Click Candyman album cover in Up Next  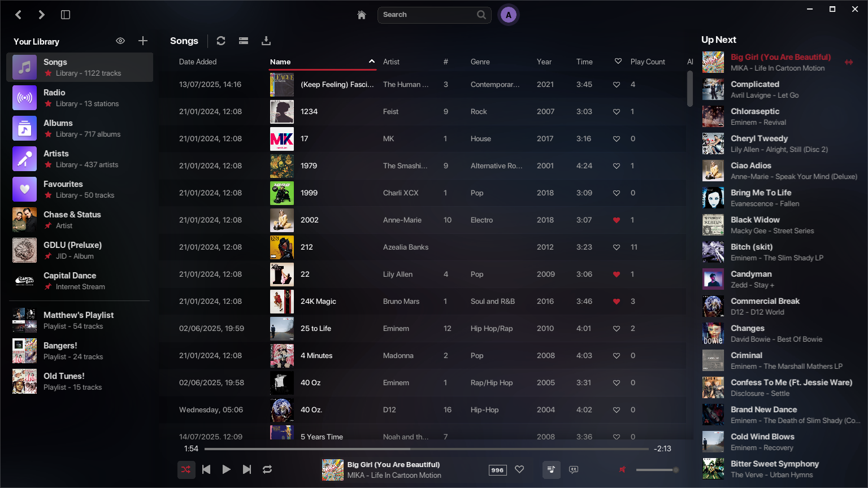pyautogui.click(x=713, y=279)
